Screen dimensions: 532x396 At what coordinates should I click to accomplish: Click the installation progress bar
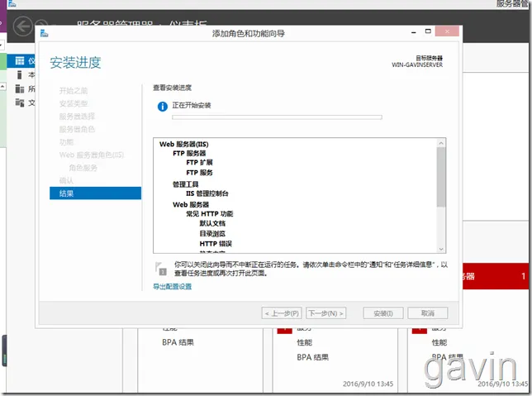(277, 117)
